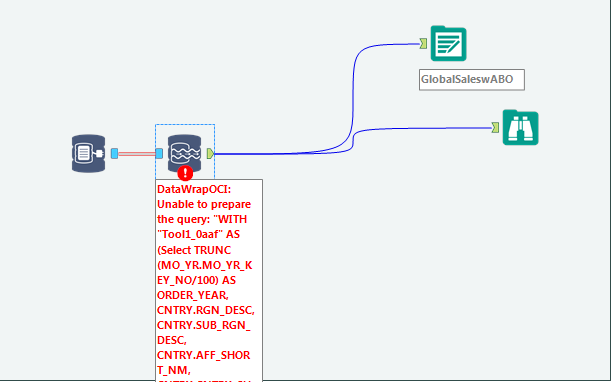Click the Browse tool input anchor
This screenshot has width=616, height=382.
coord(495,127)
